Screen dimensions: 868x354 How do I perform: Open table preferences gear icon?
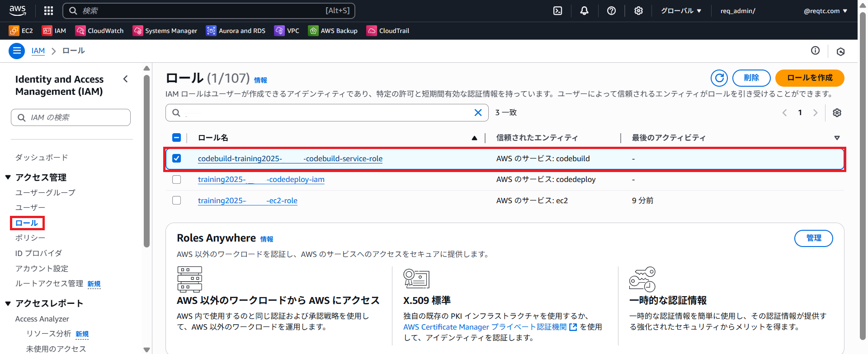coord(837,112)
